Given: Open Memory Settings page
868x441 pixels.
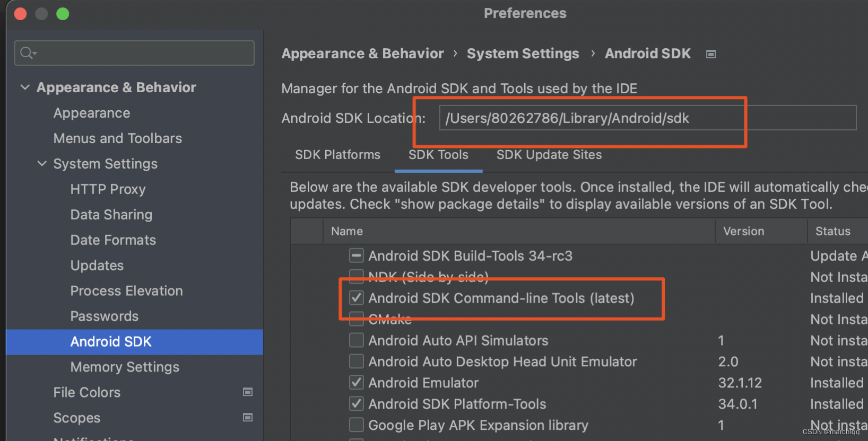Looking at the screenshot, I should (125, 367).
